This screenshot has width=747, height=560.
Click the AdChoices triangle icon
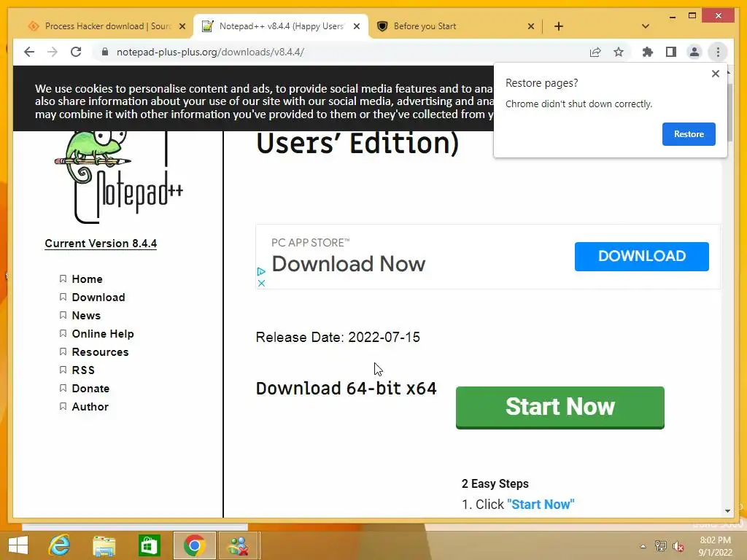coord(261,271)
